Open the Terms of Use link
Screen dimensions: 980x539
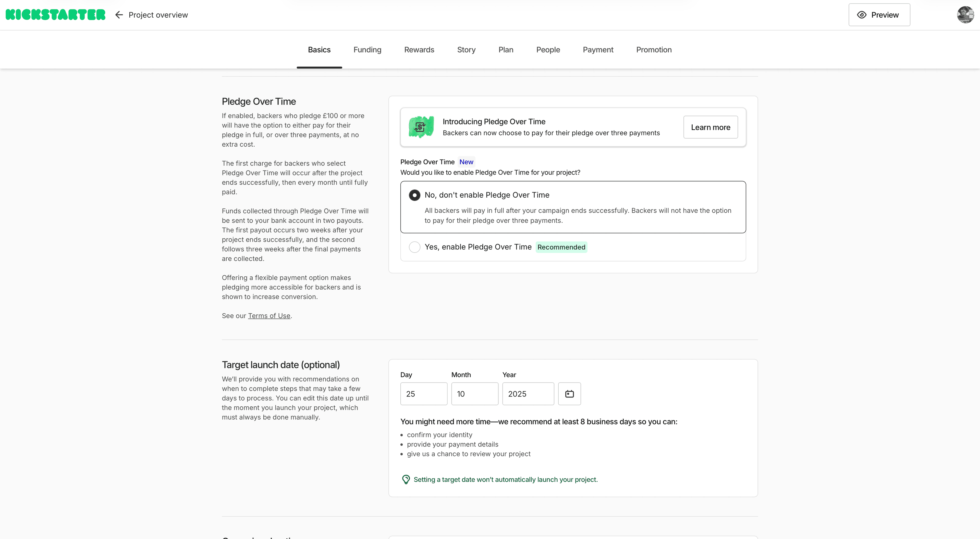[268, 315]
